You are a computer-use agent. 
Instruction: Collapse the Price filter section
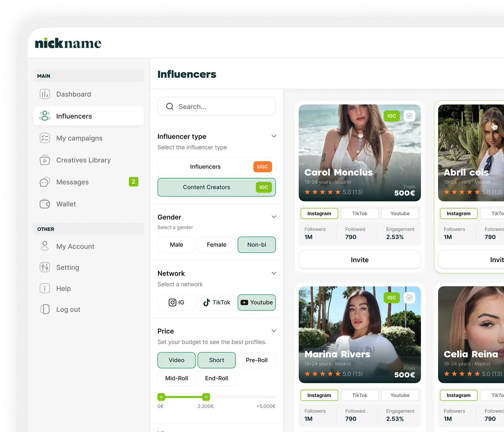[274, 331]
